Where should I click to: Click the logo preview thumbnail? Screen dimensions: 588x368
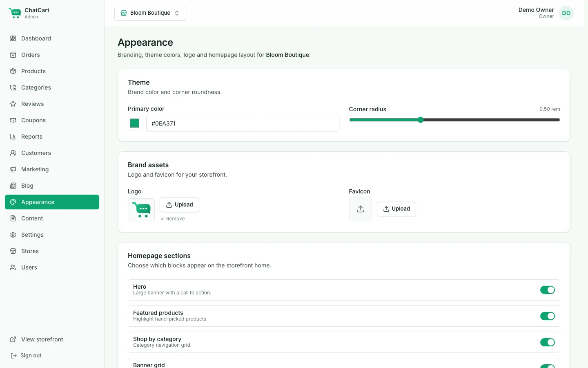click(x=141, y=210)
